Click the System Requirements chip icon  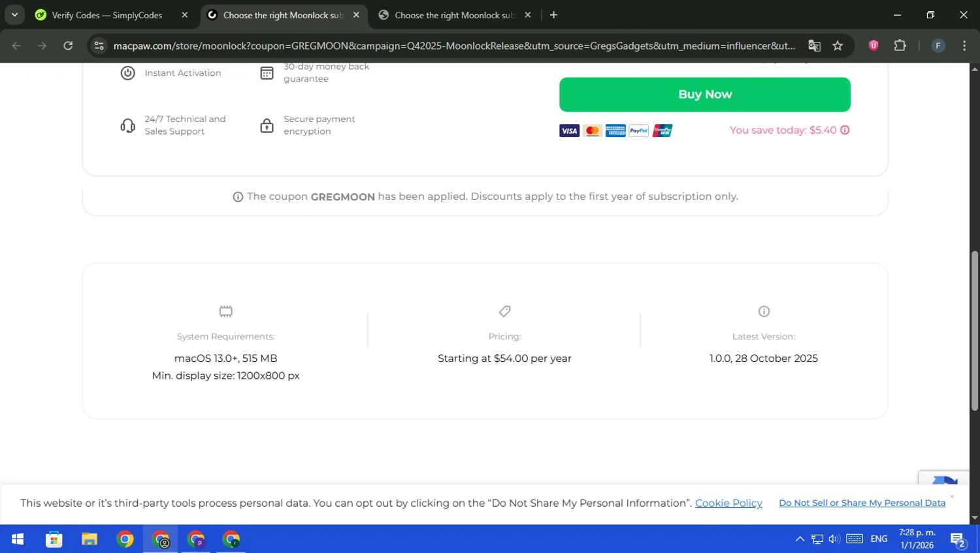pos(225,311)
